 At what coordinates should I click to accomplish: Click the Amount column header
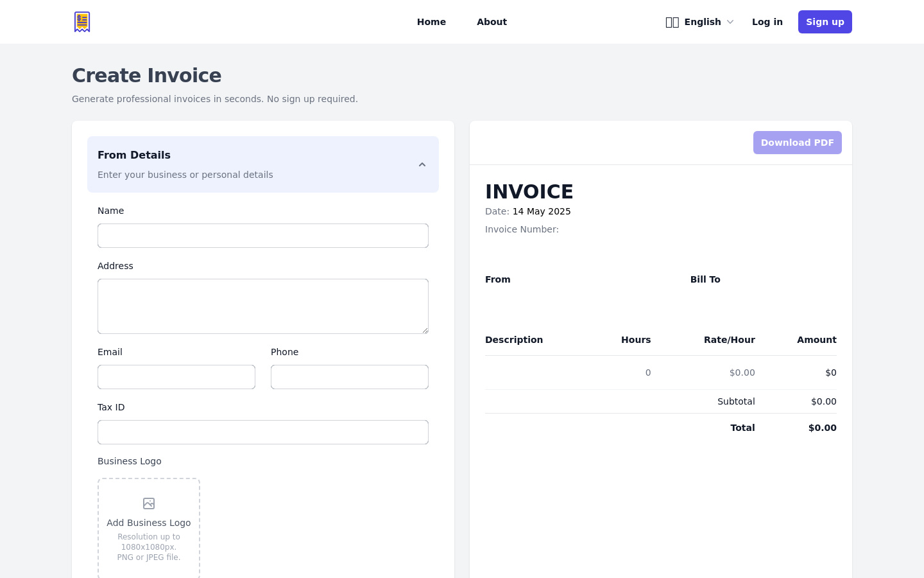point(817,340)
